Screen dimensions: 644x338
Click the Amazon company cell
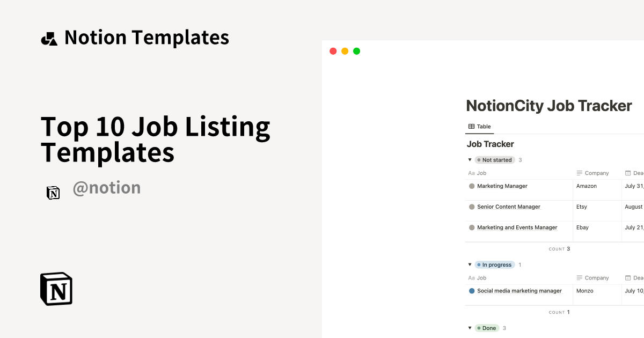tap(586, 186)
